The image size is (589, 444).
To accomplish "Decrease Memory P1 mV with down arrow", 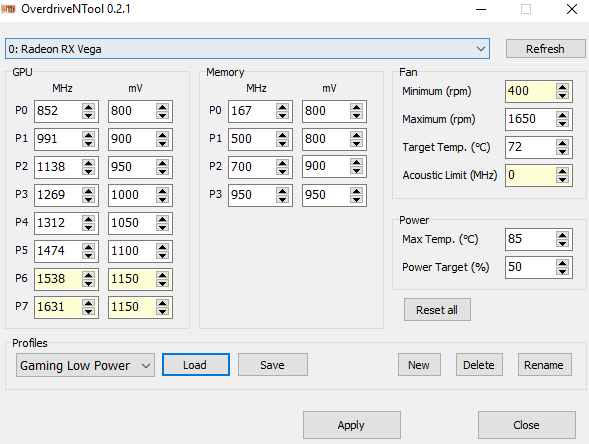I will click(x=356, y=144).
